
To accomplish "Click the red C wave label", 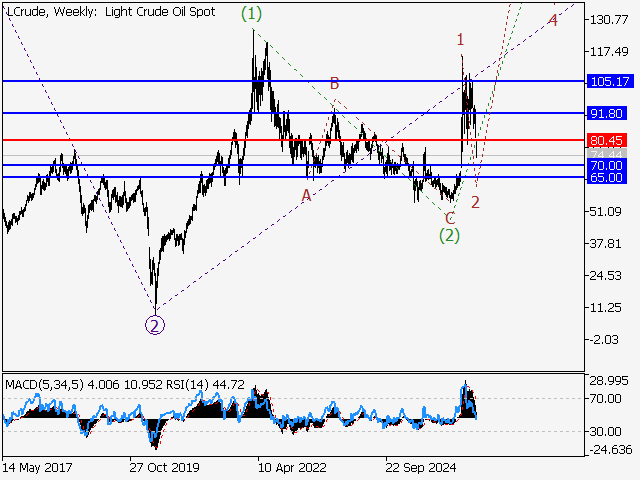I will [450, 218].
